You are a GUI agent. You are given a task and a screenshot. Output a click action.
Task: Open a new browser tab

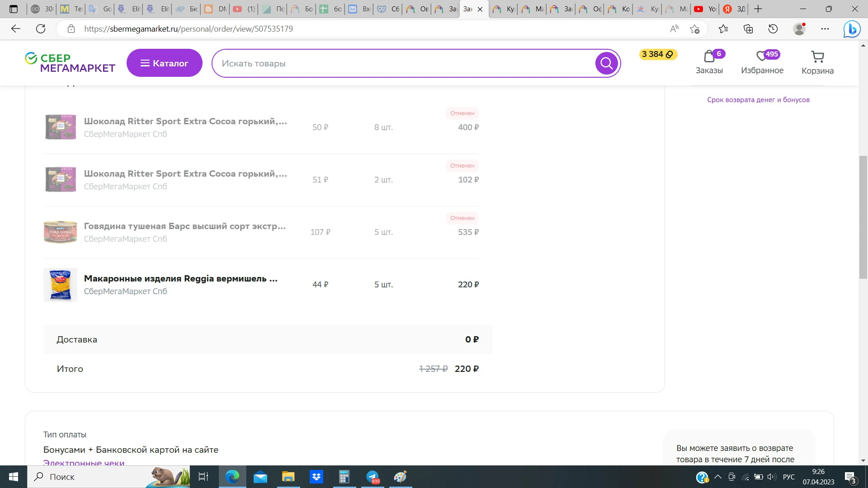pyautogui.click(x=758, y=9)
